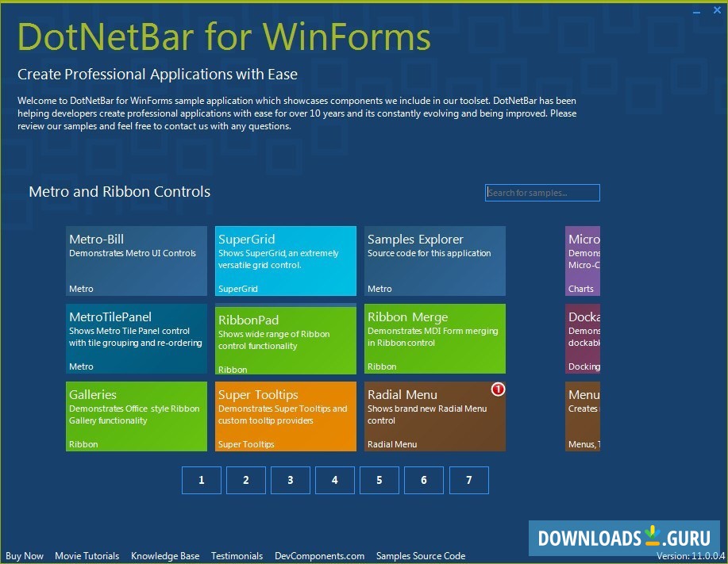Open the MetroTilePanel sample tile

136,339
